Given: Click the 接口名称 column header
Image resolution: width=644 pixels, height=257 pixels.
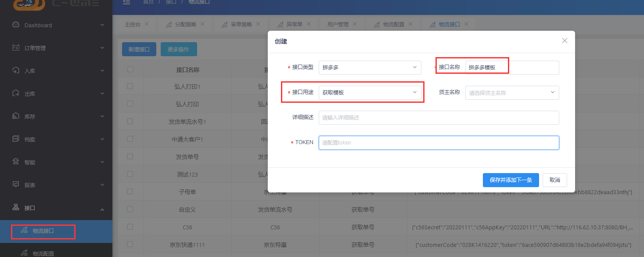Looking at the screenshot, I should click(188, 69).
